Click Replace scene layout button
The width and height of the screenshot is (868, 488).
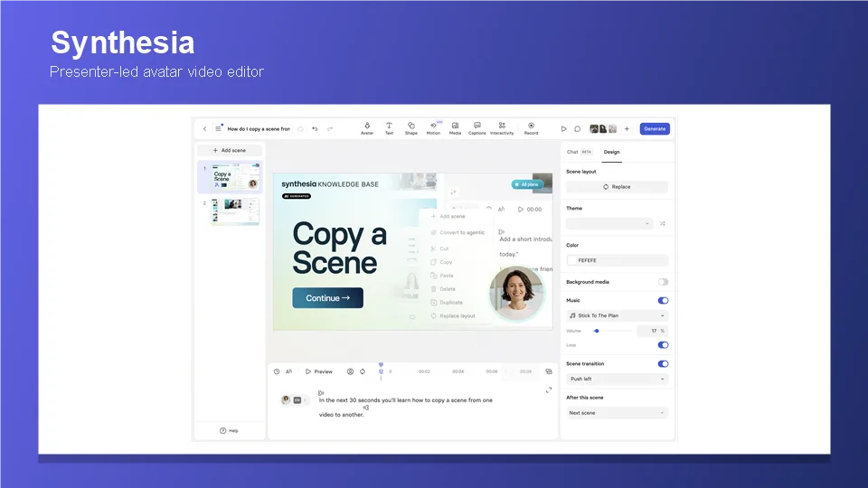pos(617,187)
